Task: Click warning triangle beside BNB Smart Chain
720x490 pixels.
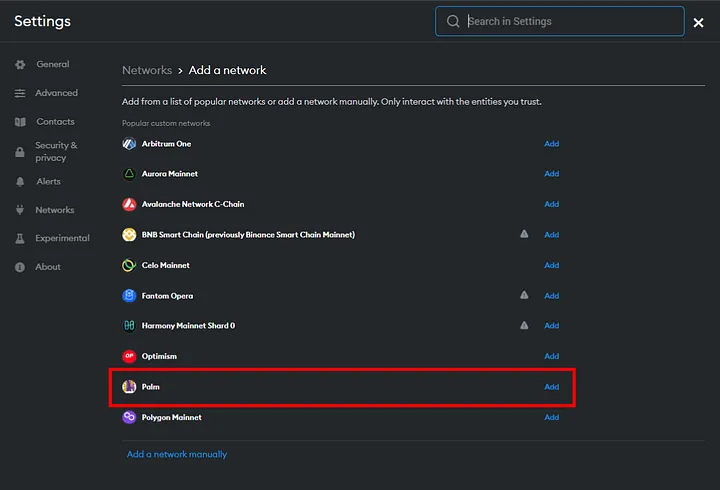Action: tap(524, 235)
